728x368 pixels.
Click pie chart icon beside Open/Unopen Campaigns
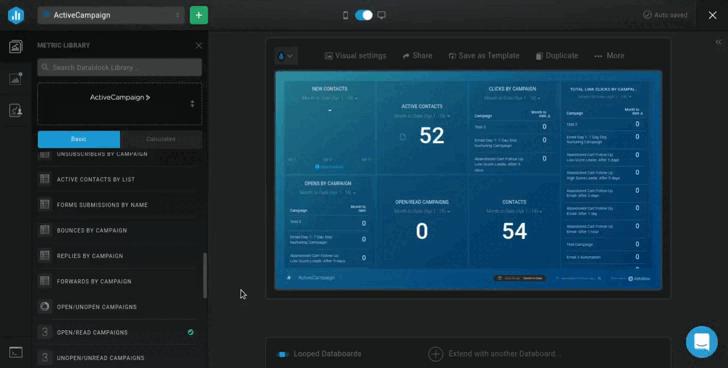point(45,307)
